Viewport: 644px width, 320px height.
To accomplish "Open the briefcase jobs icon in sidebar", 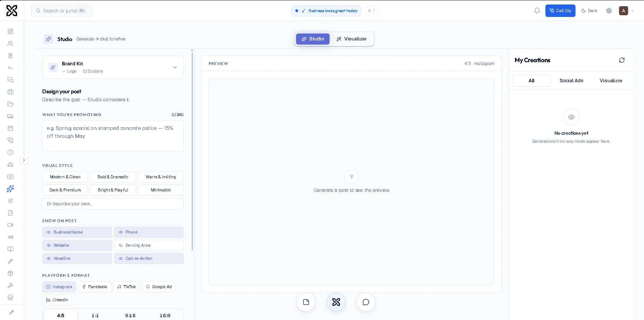I will pos(10,92).
